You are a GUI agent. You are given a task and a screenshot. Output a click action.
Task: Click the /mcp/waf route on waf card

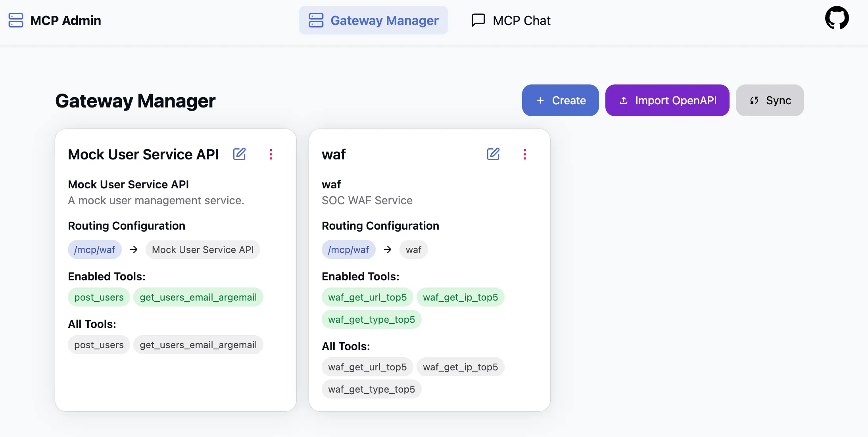(x=348, y=249)
